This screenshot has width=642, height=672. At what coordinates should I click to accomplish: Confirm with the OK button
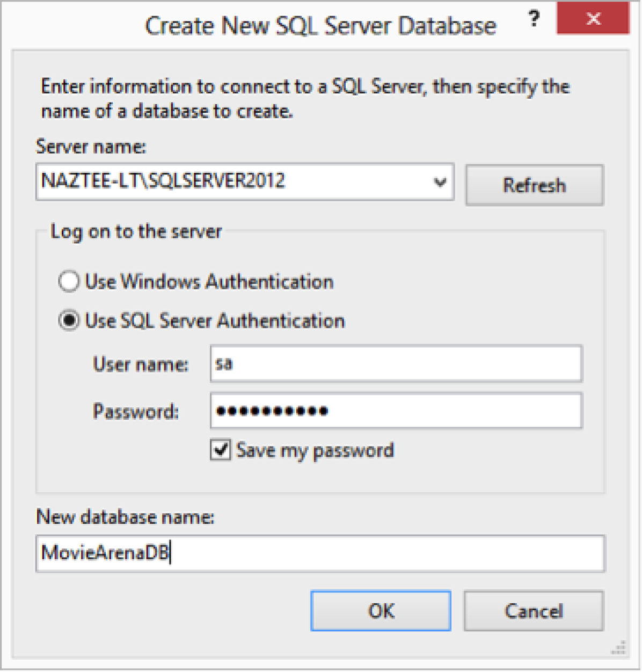[x=381, y=611]
